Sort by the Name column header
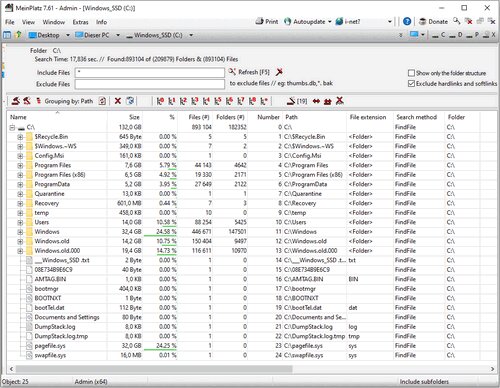Viewport: 500px width, 388px height. pos(57,117)
